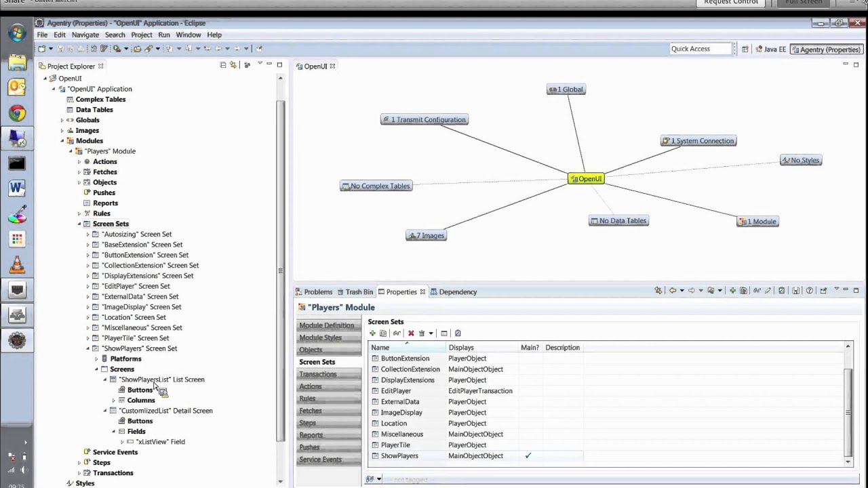Expand the "xListView" Field node
This screenshot has width=868, height=488.
click(x=122, y=442)
